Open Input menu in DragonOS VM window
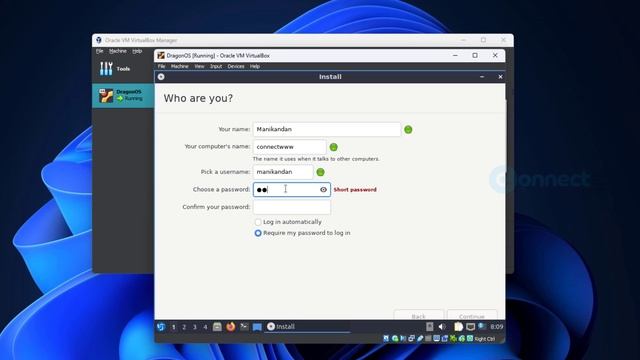The width and height of the screenshot is (640, 360). tap(216, 66)
